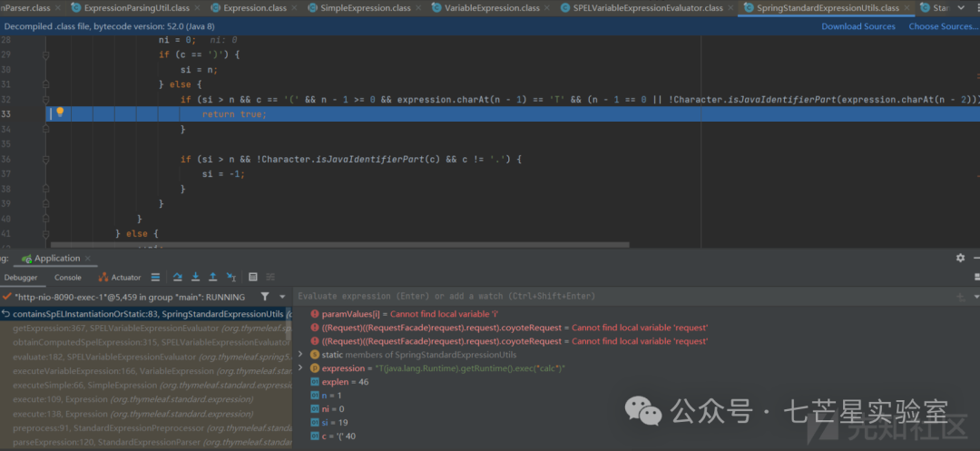Click 'return true;' on line 33
The image size is (980, 451).
pyautogui.click(x=234, y=114)
